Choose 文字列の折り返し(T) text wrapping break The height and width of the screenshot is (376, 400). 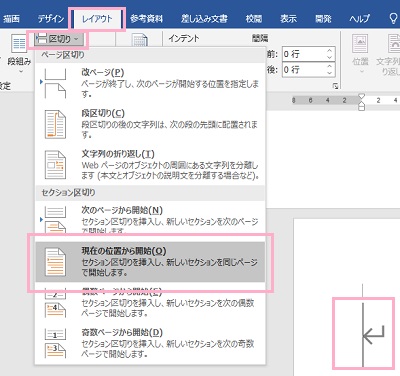pos(150,165)
